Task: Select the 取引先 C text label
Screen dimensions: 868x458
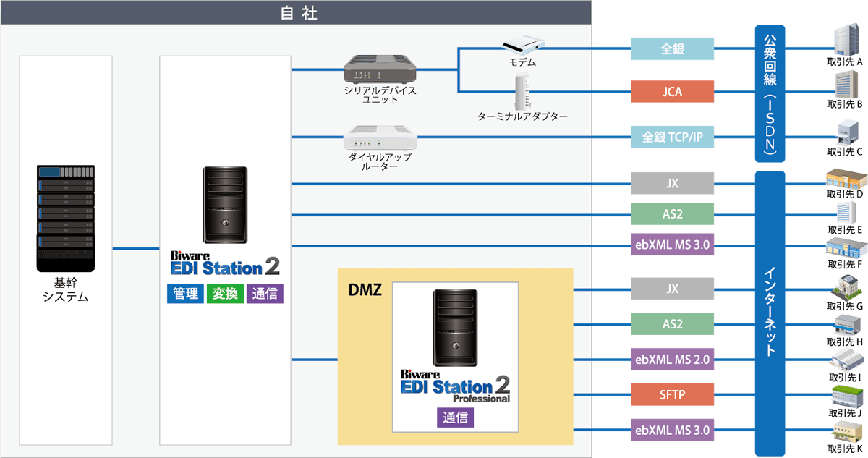Action: click(x=846, y=153)
